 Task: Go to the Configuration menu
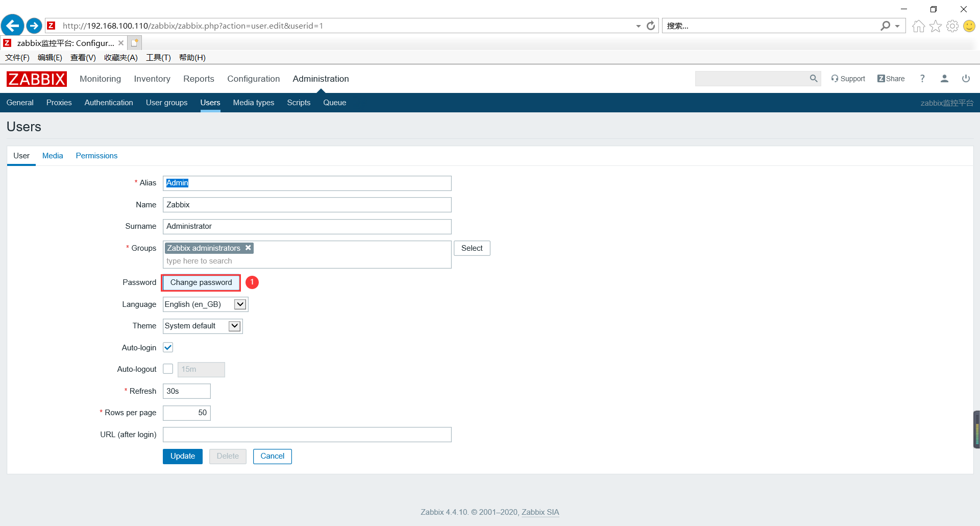pyautogui.click(x=254, y=79)
